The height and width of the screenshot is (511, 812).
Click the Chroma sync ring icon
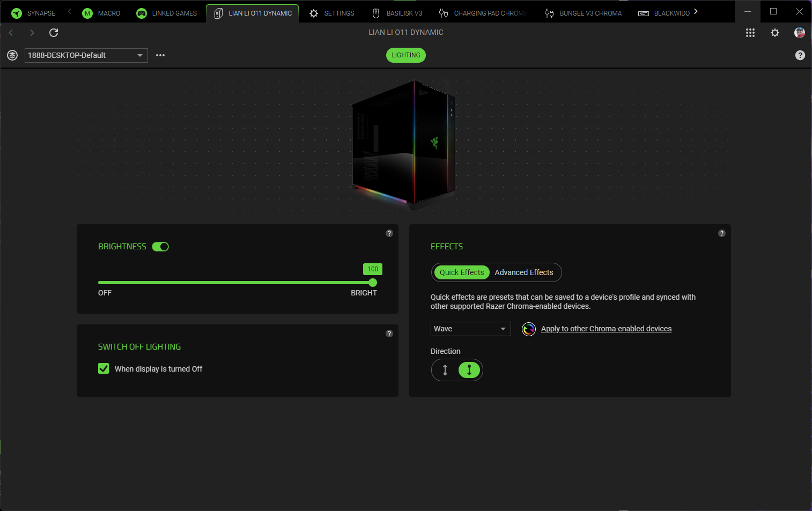(529, 329)
